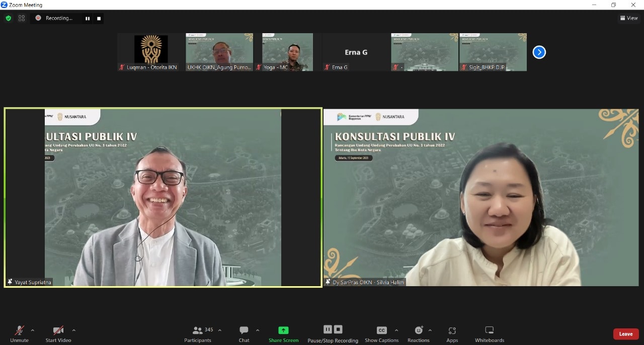Image resolution: width=644 pixels, height=345 pixels.
Task: Click the green Share Screen icon
Action: pos(283,330)
